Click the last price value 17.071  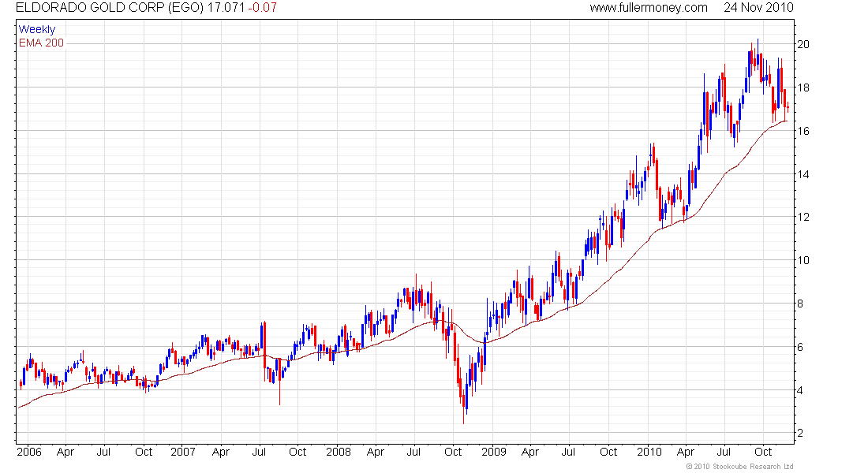[226, 8]
